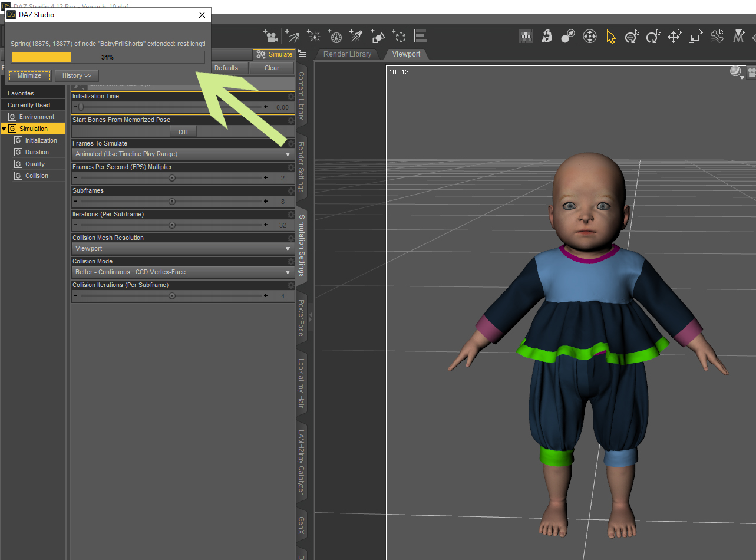This screenshot has width=756, height=560.
Task: Choose the yellow Node Selection arrow tool
Action: pyautogui.click(x=611, y=37)
